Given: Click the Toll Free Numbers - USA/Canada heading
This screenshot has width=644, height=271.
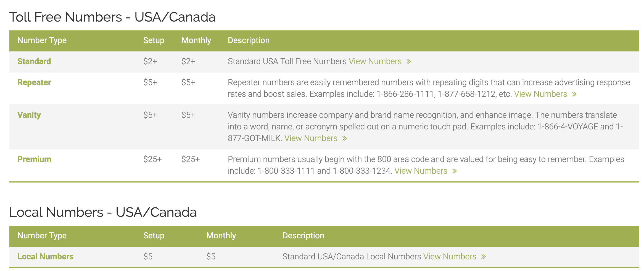Looking at the screenshot, I should [x=112, y=17].
